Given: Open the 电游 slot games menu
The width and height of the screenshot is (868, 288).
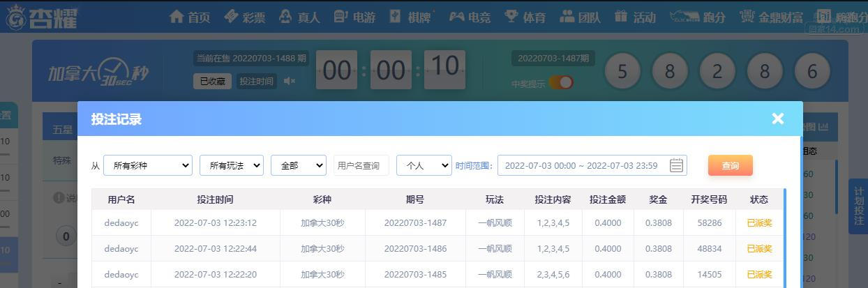Looking at the screenshot, I should (354, 17).
